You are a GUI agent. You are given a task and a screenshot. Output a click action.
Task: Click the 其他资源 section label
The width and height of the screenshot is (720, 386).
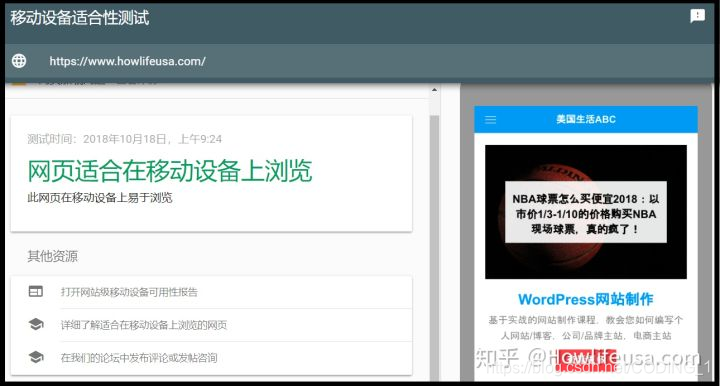[x=52, y=256]
